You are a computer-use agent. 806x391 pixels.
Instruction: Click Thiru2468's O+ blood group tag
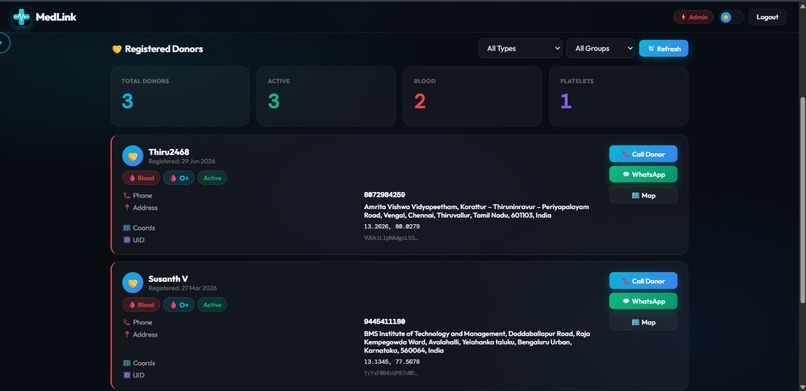click(x=179, y=178)
